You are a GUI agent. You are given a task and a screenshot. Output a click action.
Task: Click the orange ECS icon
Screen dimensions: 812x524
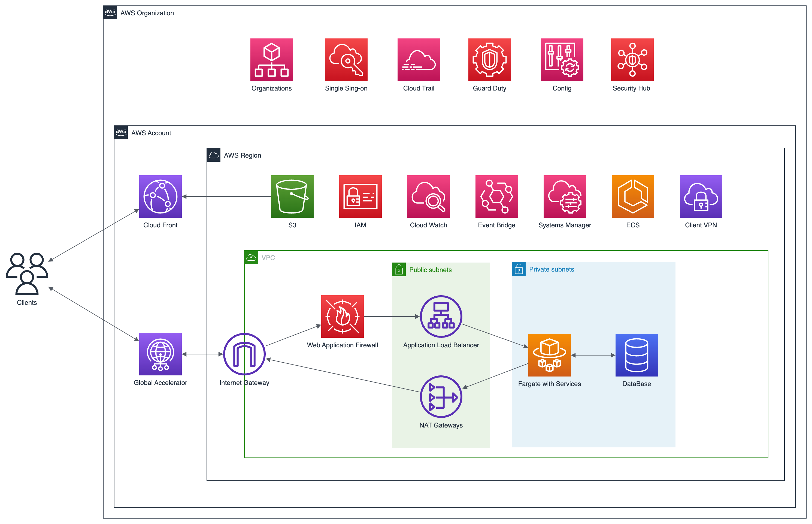coord(632,196)
